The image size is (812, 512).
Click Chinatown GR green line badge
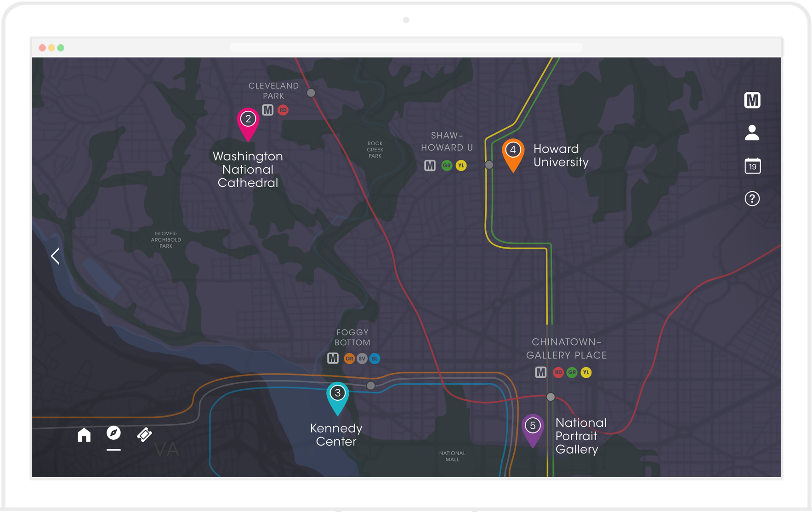point(572,372)
